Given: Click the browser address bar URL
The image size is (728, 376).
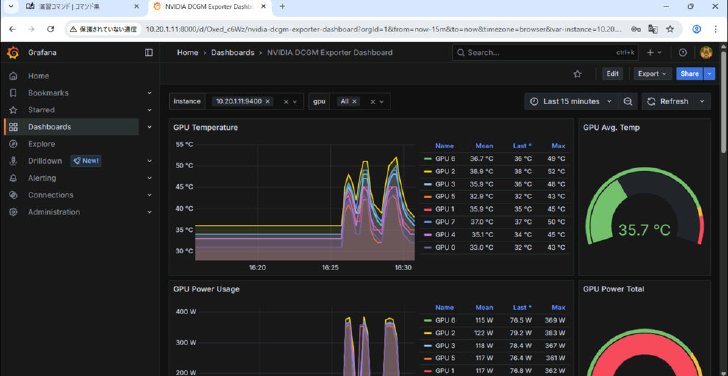Looking at the screenshot, I should click(384, 29).
